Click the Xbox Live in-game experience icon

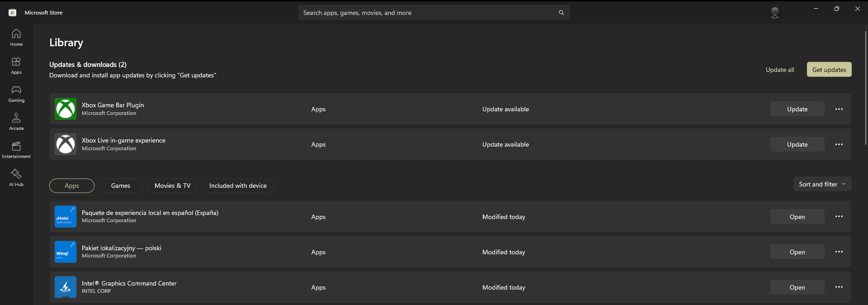click(x=66, y=144)
